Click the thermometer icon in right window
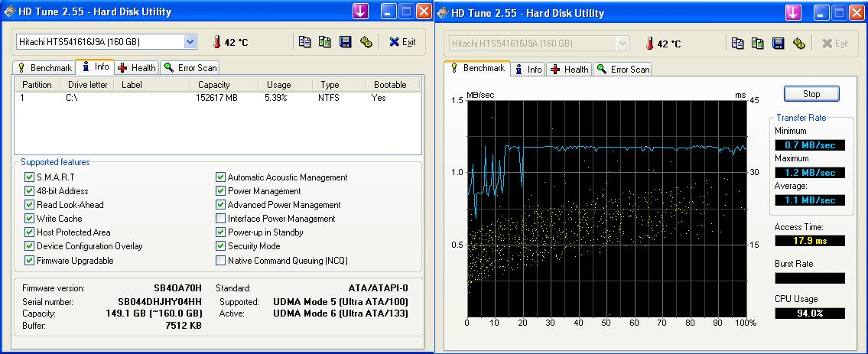Image resolution: width=868 pixels, height=354 pixels. 649,44
